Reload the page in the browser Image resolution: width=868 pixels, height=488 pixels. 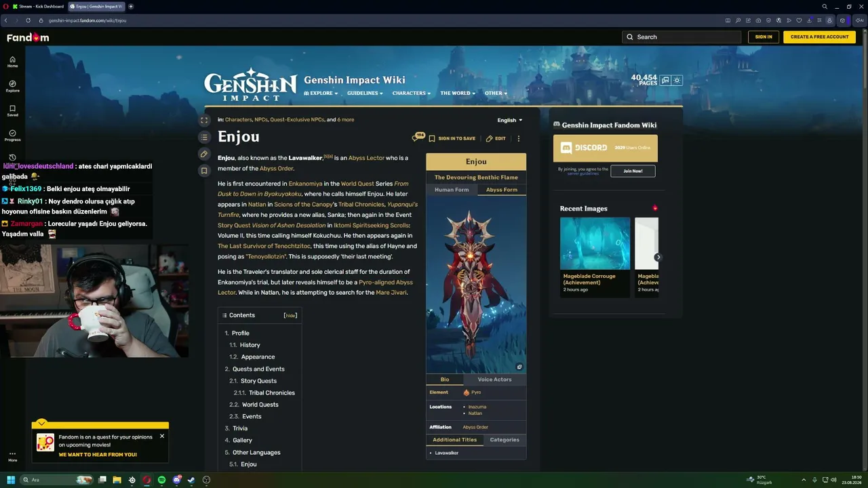(28, 20)
